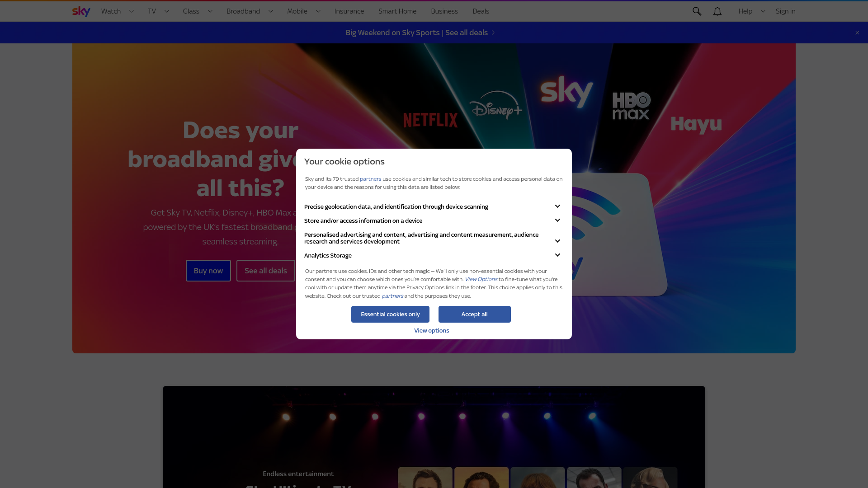868x488 pixels.
Task: Open notifications bell icon
Action: pos(717,11)
